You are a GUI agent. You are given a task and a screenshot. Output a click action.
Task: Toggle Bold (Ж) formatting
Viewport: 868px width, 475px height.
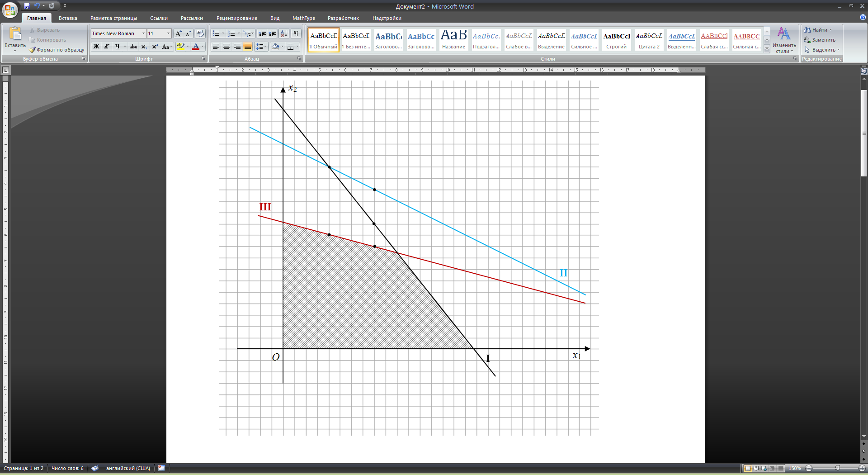96,47
